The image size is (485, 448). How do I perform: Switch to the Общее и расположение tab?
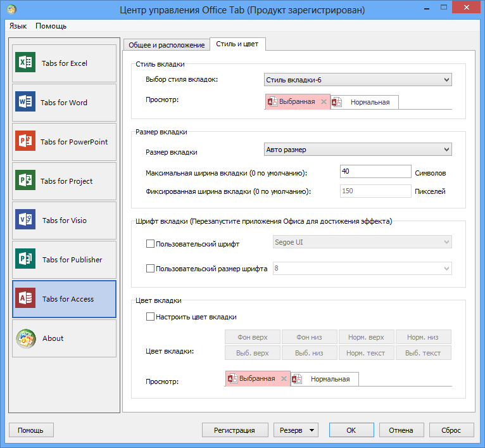click(167, 45)
